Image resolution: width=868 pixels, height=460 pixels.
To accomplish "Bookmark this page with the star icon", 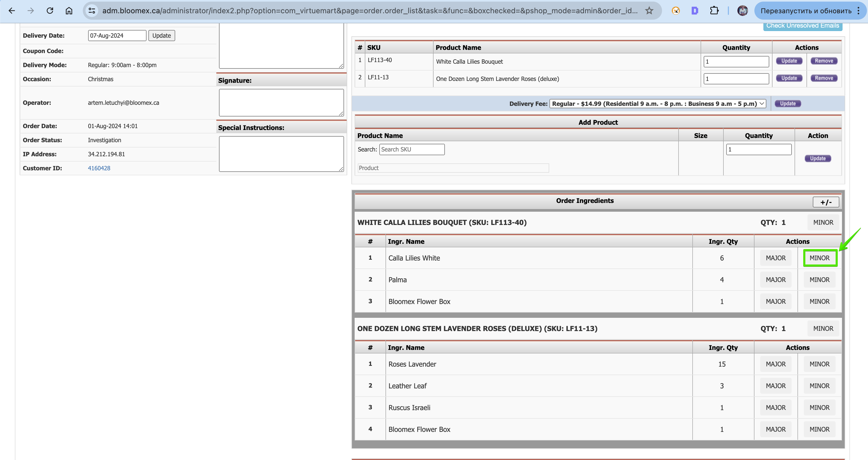I will point(649,11).
